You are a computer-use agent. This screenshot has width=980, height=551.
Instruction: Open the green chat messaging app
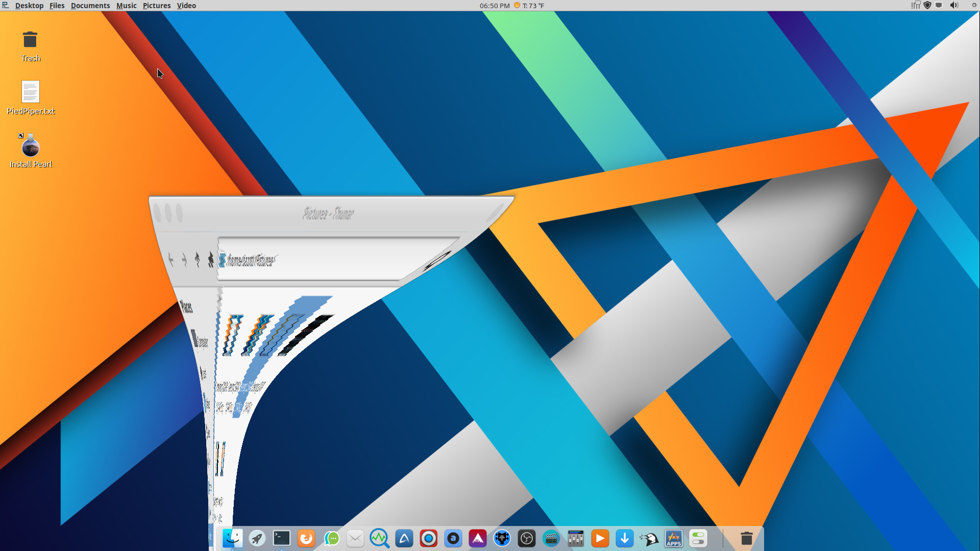coord(331,538)
